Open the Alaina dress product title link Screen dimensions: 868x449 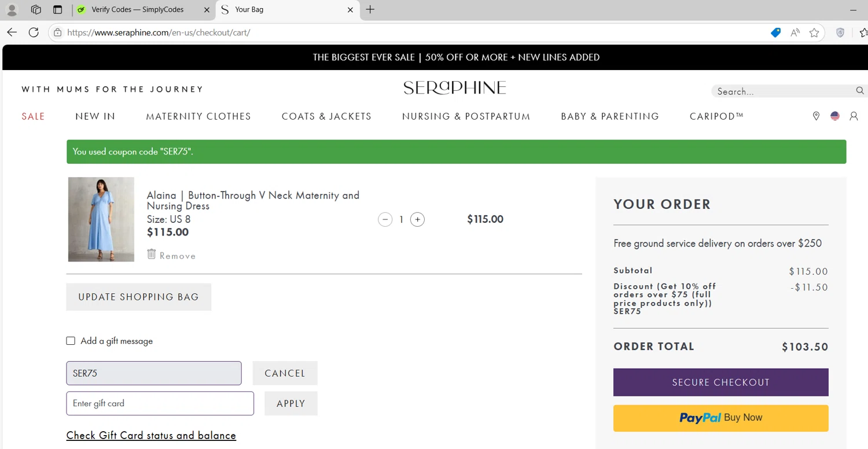point(253,200)
